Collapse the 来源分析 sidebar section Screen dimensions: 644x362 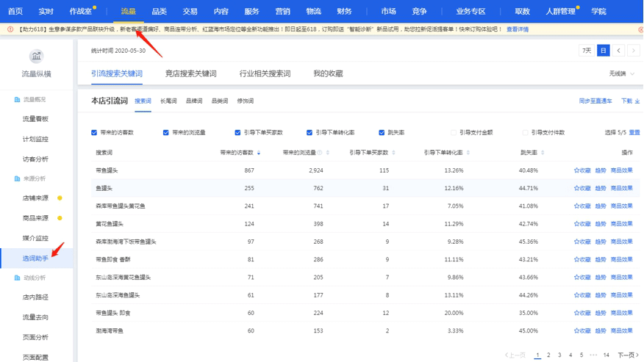coord(33,178)
